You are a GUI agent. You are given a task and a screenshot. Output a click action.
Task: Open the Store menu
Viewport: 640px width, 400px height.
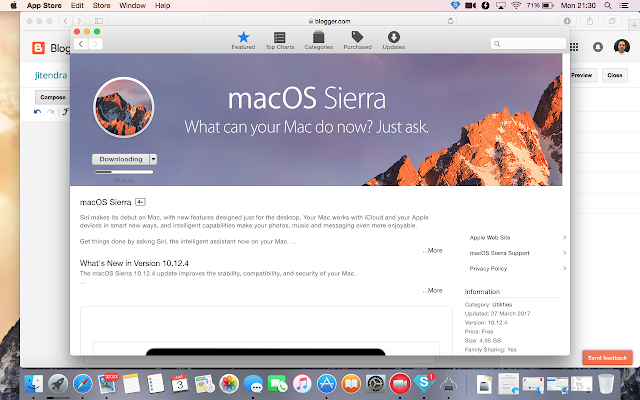coord(101,5)
